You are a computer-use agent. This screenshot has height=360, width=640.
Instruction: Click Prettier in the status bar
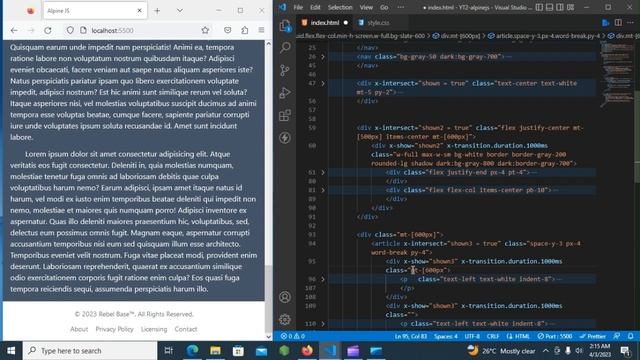[593, 336]
